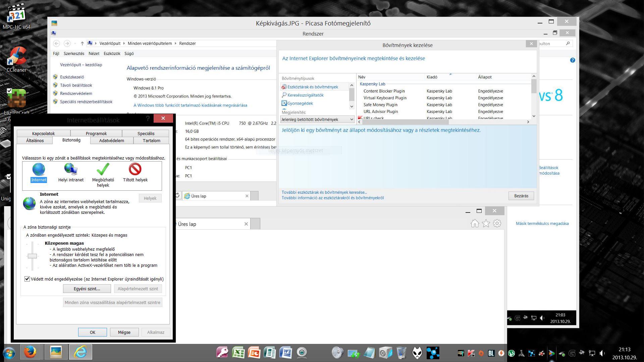Image resolution: width=644 pixels, height=362 pixels.
Task: Click the add-on types list down arrow
Action: 352,107
